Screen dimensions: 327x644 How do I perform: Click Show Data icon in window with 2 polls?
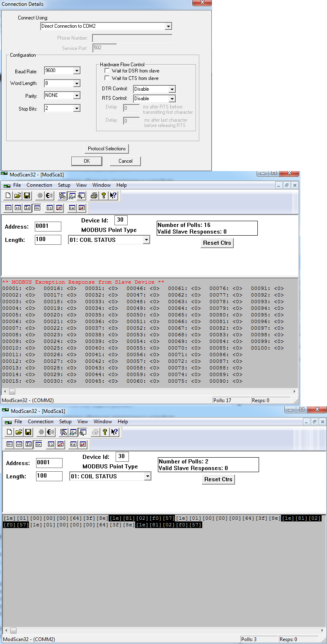[x=73, y=432]
